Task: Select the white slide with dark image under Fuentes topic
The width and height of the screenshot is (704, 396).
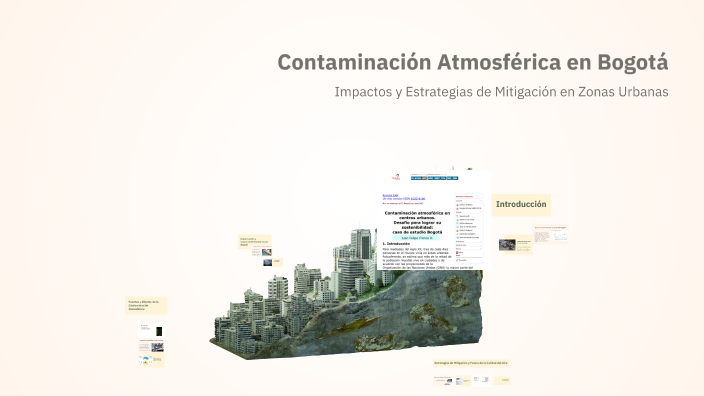Action: pyautogui.click(x=151, y=330)
